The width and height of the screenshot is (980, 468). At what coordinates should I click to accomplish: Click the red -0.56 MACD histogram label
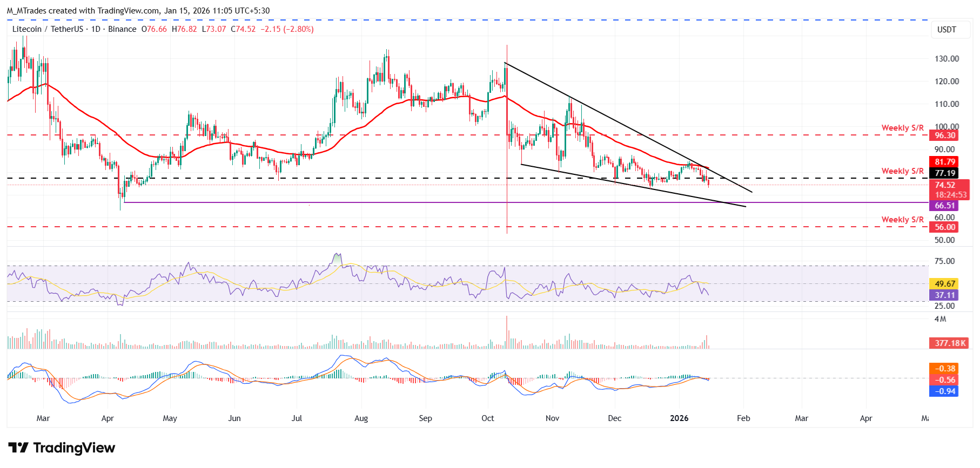click(945, 380)
